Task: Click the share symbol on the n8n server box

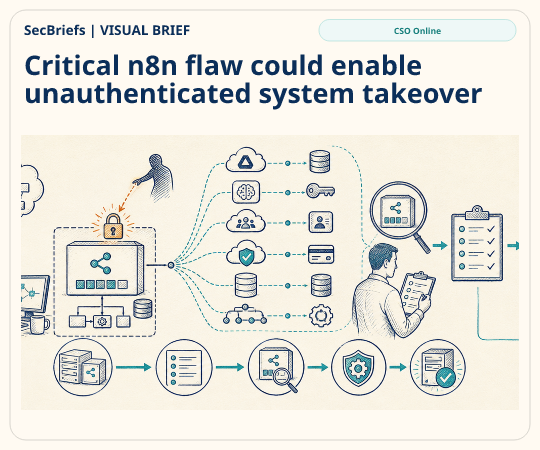Action: (101, 263)
